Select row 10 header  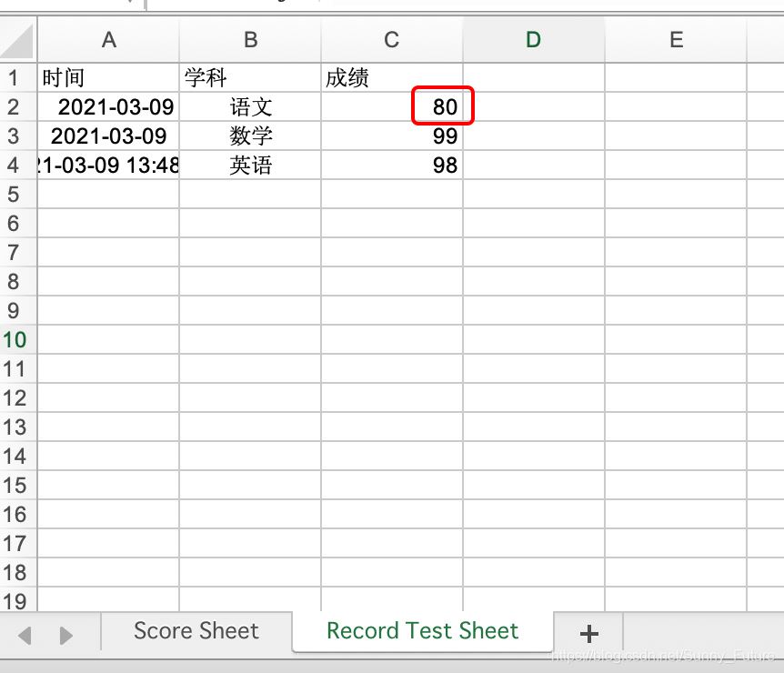(x=15, y=340)
